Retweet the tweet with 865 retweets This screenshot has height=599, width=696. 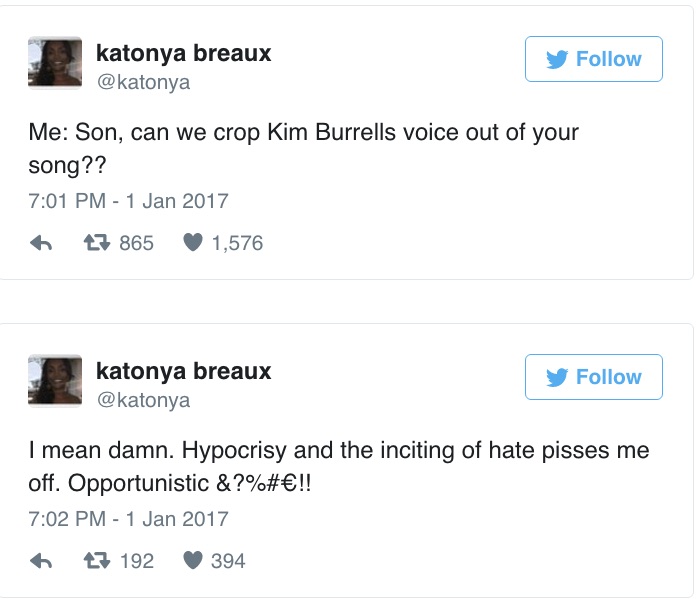click(x=95, y=243)
